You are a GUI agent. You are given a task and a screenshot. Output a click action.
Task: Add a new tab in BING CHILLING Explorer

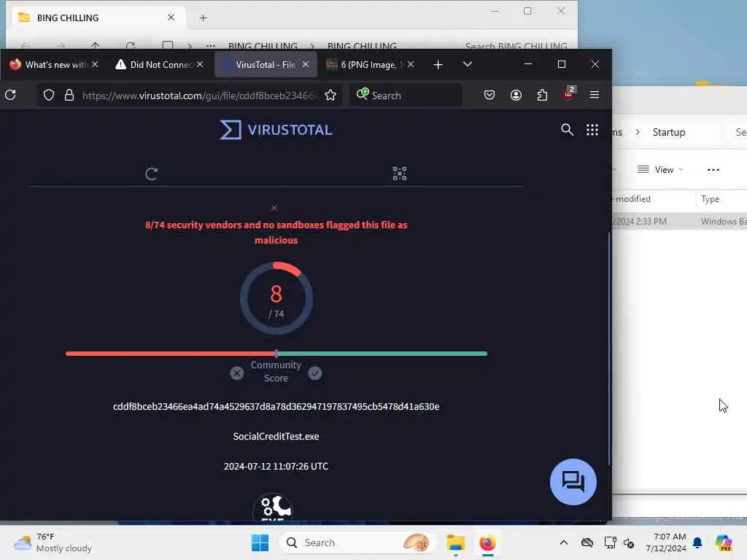(x=204, y=18)
